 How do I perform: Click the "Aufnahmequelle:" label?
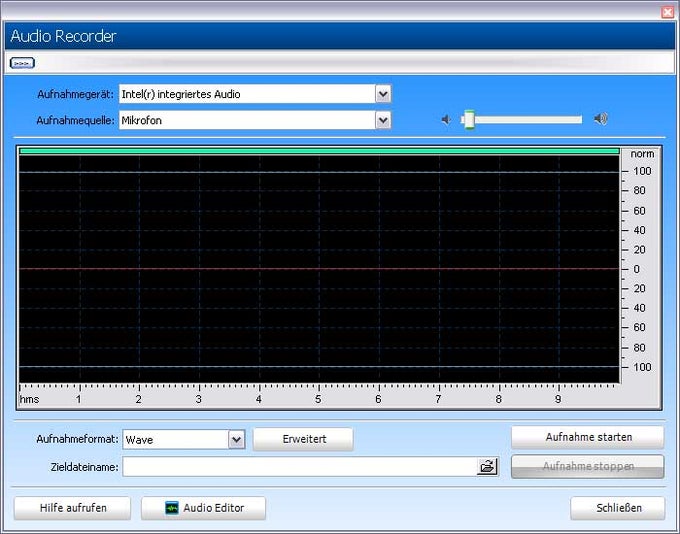pos(75,120)
